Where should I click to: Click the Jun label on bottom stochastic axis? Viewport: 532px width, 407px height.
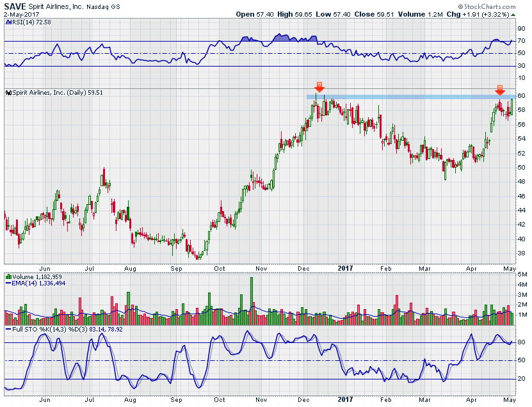(x=44, y=400)
